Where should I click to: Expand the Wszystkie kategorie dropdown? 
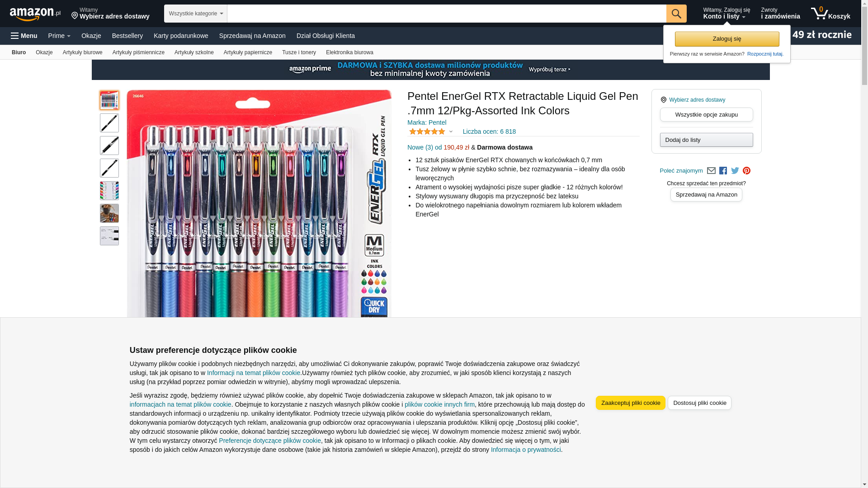pyautogui.click(x=196, y=14)
